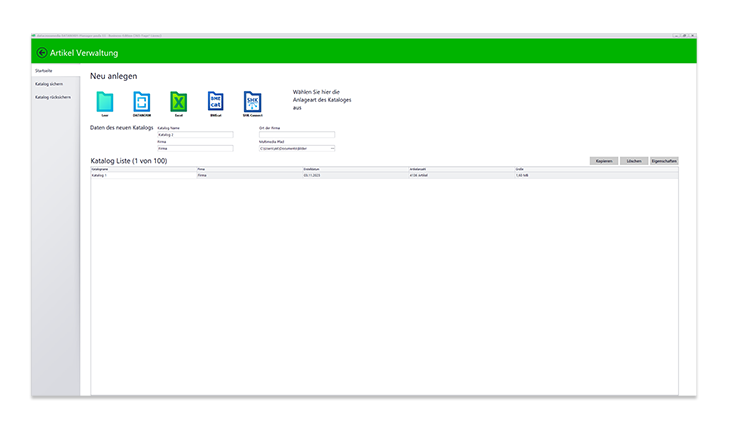
Task: Focus the Katalog Name input field
Action: click(195, 135)
